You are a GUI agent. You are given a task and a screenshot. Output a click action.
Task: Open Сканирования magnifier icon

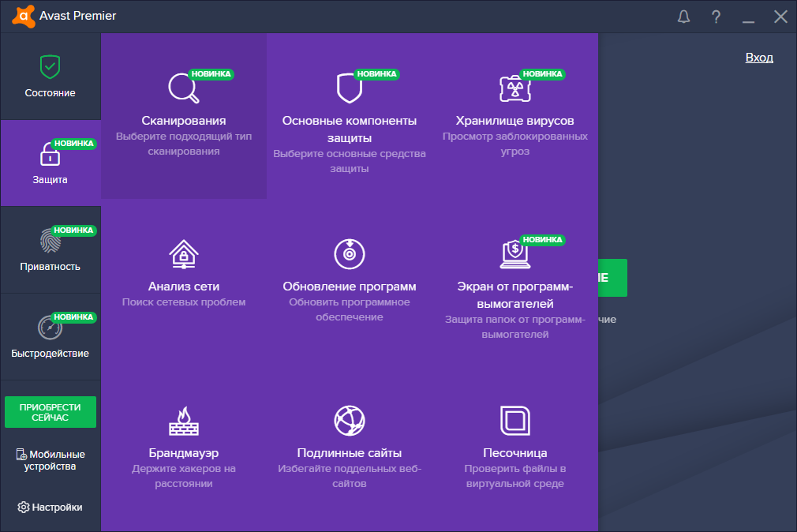coord(183,88)
